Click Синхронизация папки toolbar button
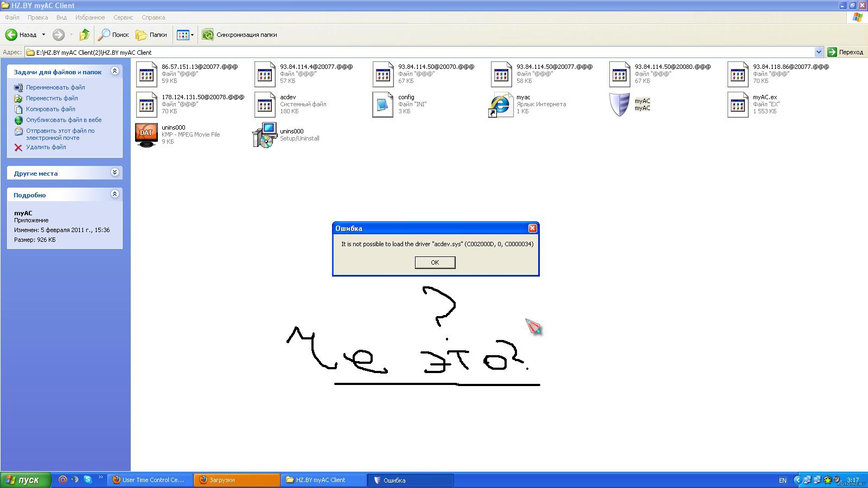This screenshot has height=488, width=868. click(239, 35)
